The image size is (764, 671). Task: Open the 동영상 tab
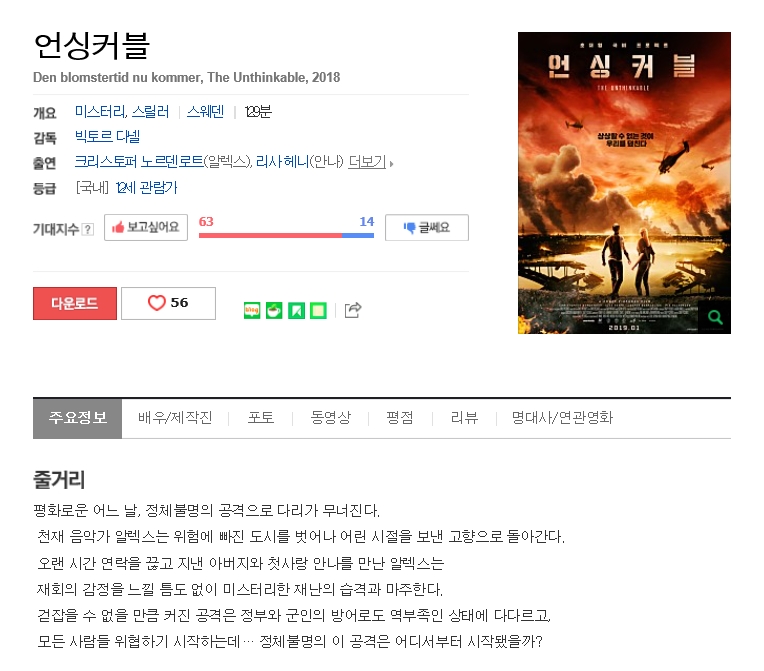tap(330, 418)
